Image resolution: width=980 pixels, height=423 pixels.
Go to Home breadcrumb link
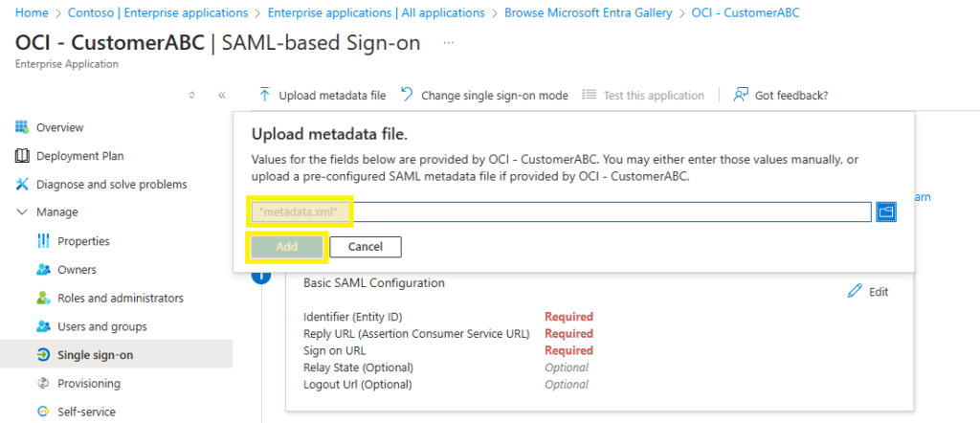coord(32,12)
